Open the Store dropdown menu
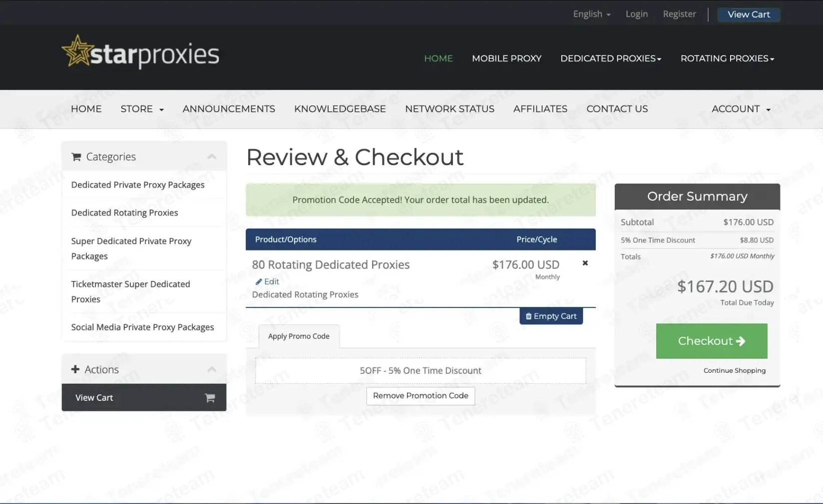The height and width of the screenshot is (504, 823). [x=142, y=109]
